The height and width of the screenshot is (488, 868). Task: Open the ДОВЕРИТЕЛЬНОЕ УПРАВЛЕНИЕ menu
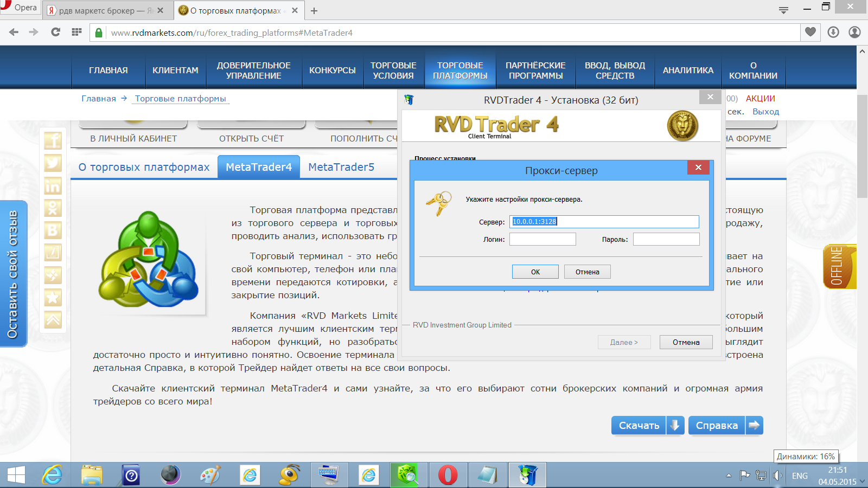254,70
